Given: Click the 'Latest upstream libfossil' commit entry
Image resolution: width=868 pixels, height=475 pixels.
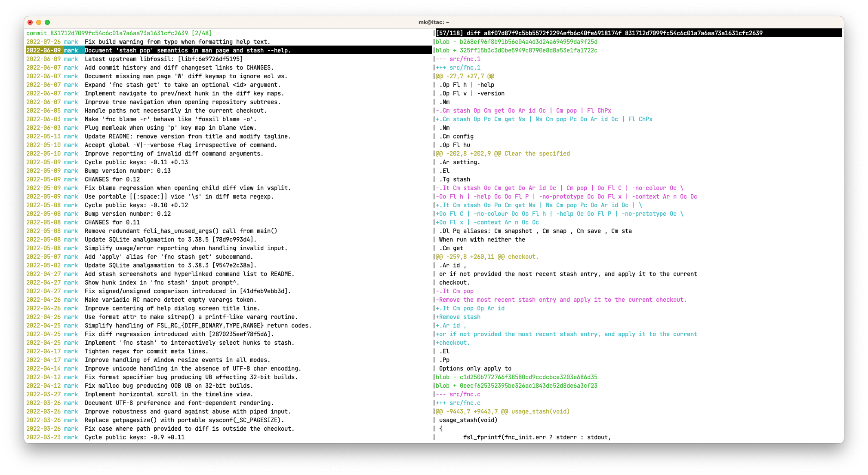Looking at the screenshot, I should click(x=163, y=59).
